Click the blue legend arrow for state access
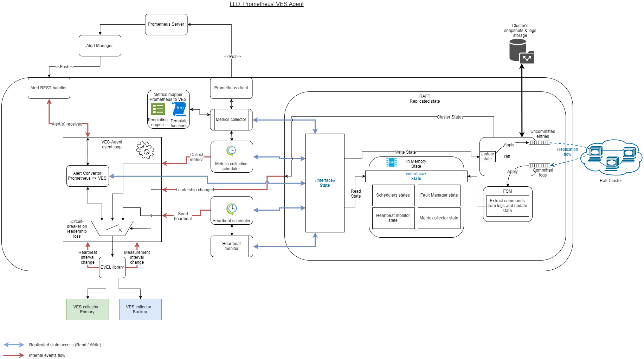This screenshot has height=359, width=644. 14,345
